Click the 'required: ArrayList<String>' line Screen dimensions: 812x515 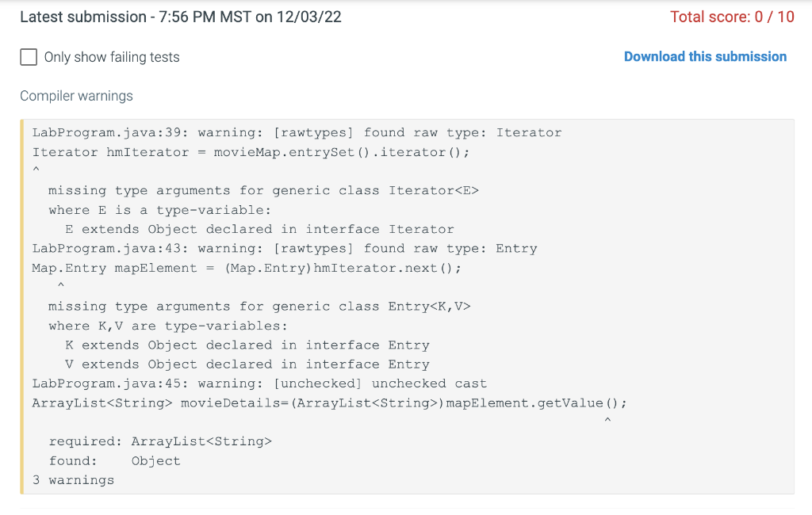pyautogui.click(x=160, y=441)
